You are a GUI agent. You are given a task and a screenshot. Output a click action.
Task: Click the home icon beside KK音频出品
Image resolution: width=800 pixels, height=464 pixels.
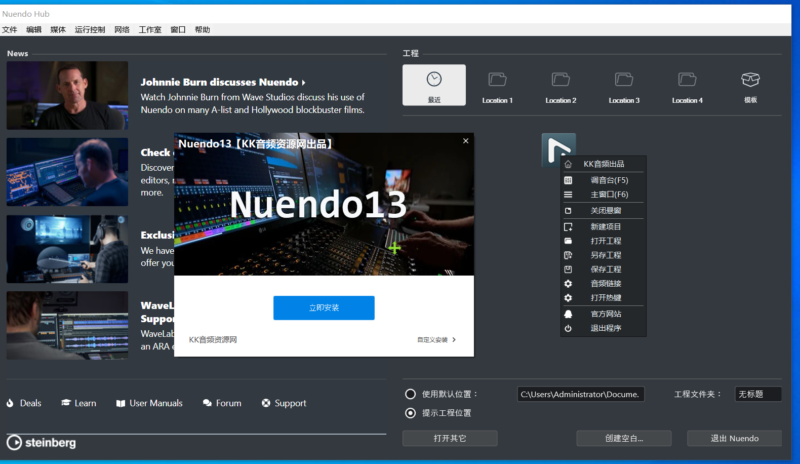pyautogui.click(x=568, y=164)
